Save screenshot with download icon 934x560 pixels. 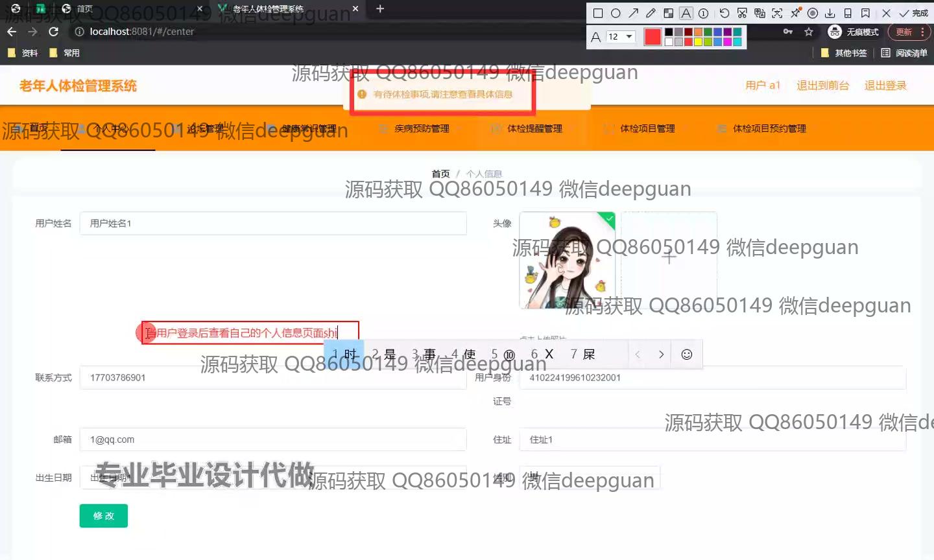click(x=830, y=13)
